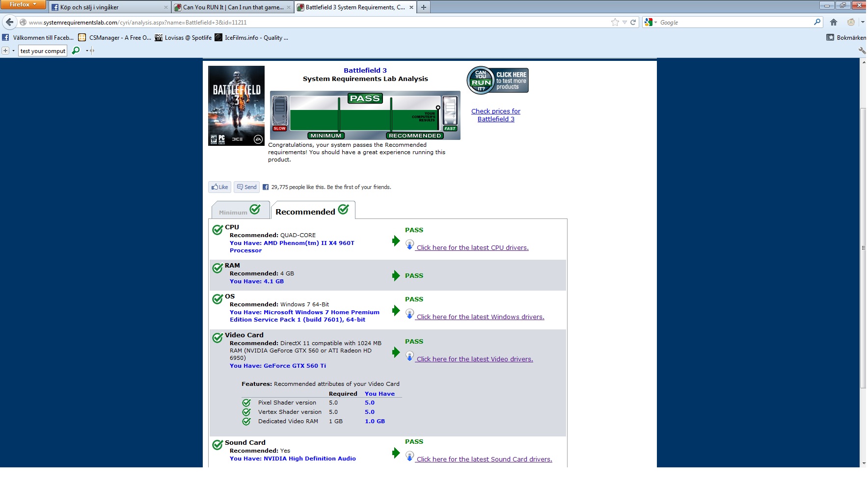Open the Välkommen till Facebook bookmark
The image size is (868, 487).
(38, 37)
